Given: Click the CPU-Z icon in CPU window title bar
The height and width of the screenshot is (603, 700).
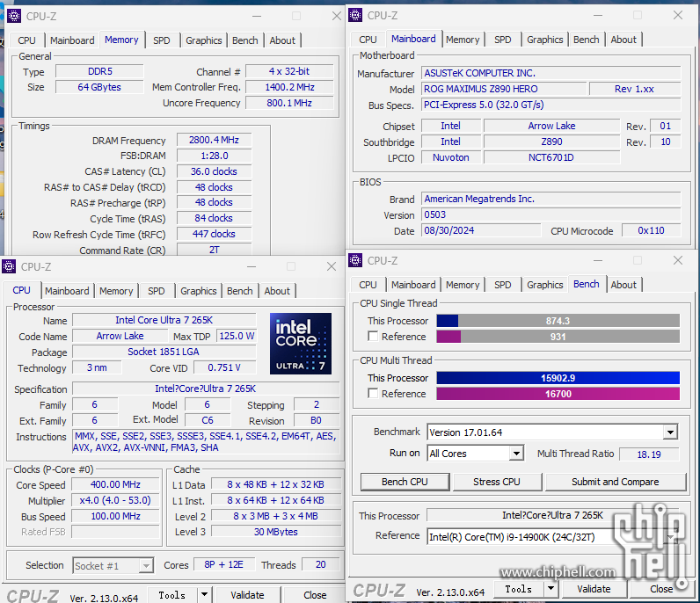Looking at the screenshot, I should pyautogui.click(x=9, y=266).
